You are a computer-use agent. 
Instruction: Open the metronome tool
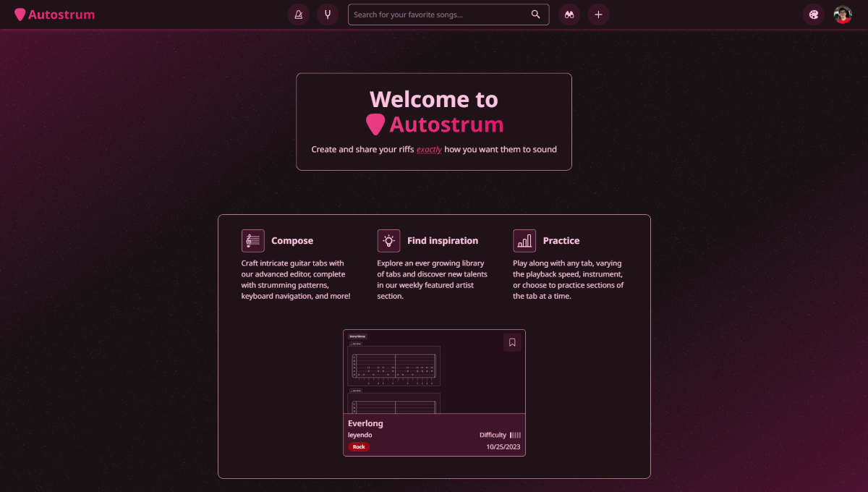299,14
